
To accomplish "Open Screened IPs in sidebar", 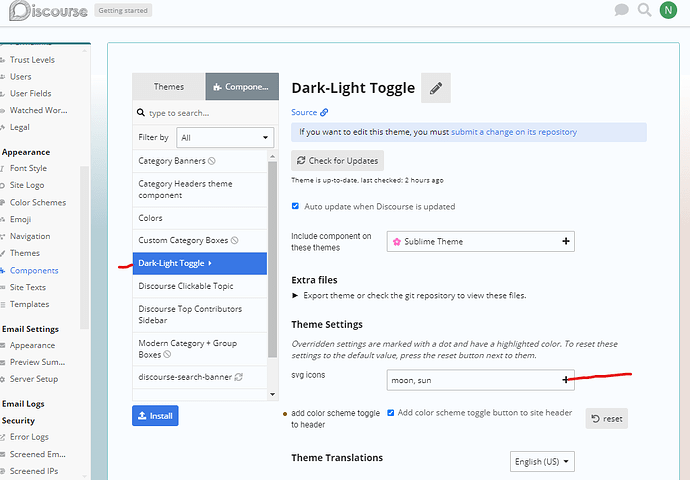I will click(x=34, y=471).
